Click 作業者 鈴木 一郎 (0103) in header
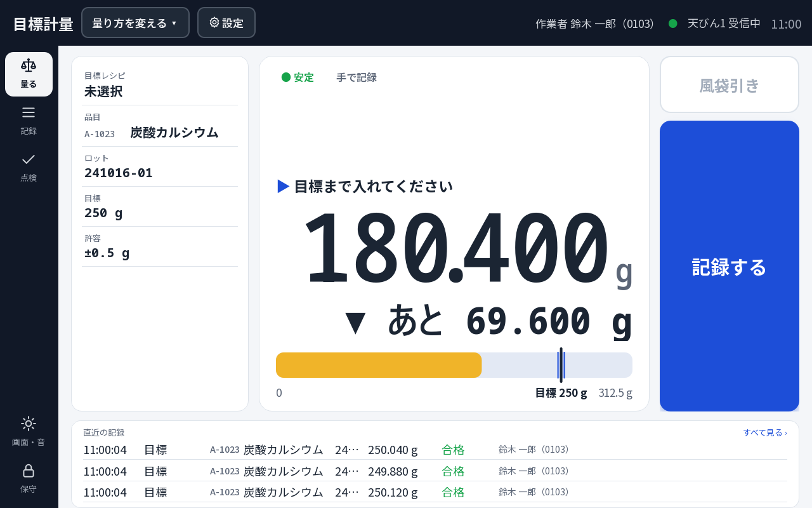 pos(595,23)
